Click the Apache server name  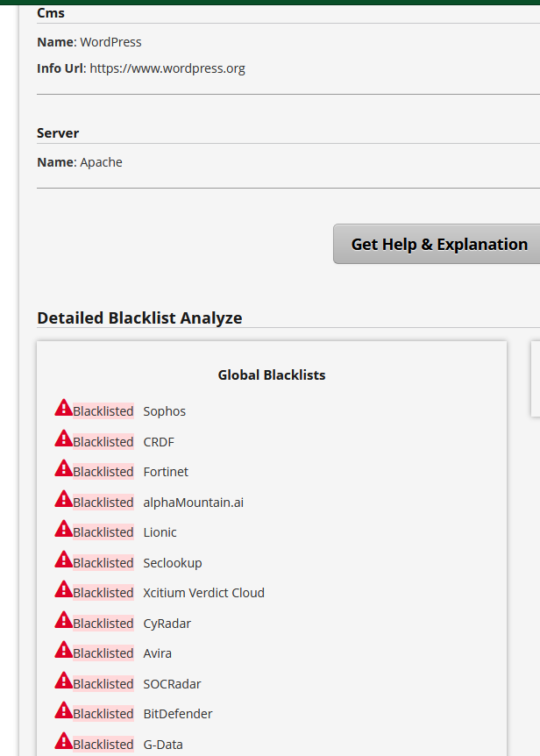click(x=101, y=162)
